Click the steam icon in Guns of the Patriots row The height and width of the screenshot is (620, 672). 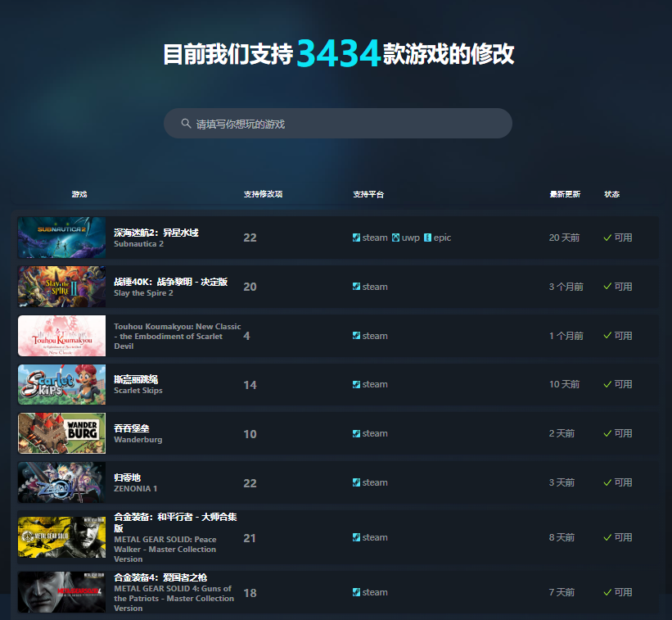[356, 592]
